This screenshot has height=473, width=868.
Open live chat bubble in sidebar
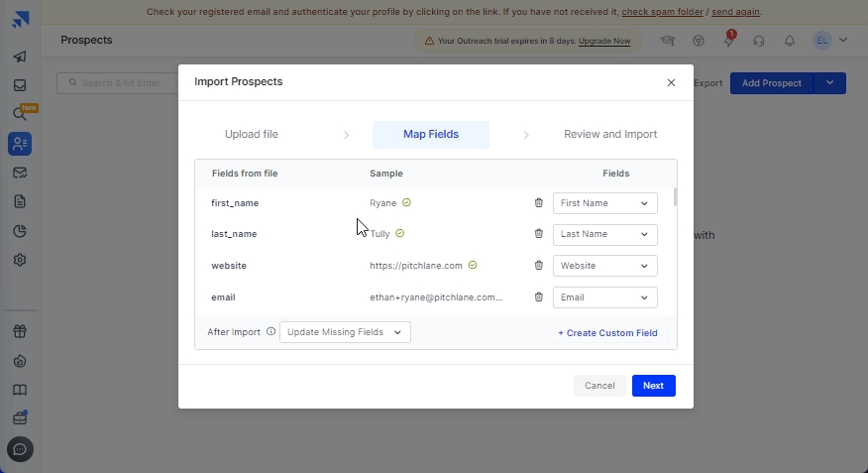[20, 449]
